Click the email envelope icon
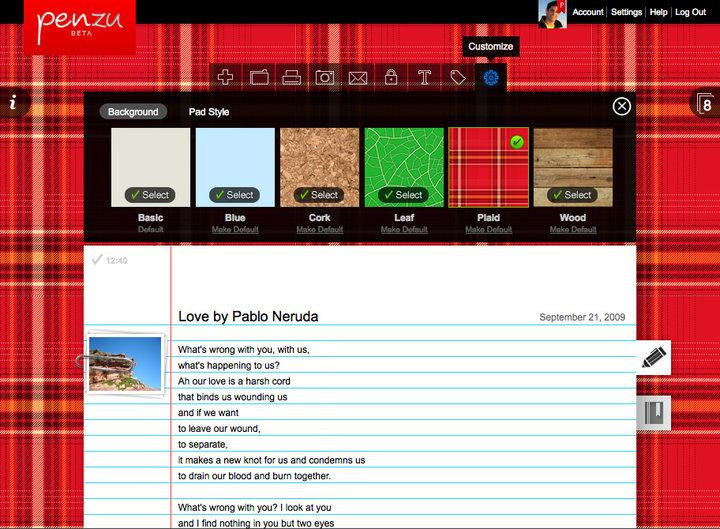This screenshot has height=529, width=720. 358,77
